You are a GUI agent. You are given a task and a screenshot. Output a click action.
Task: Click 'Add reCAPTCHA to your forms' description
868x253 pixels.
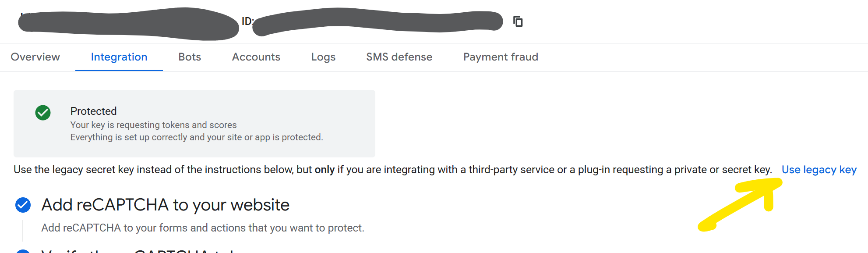[x=203, y=228]
